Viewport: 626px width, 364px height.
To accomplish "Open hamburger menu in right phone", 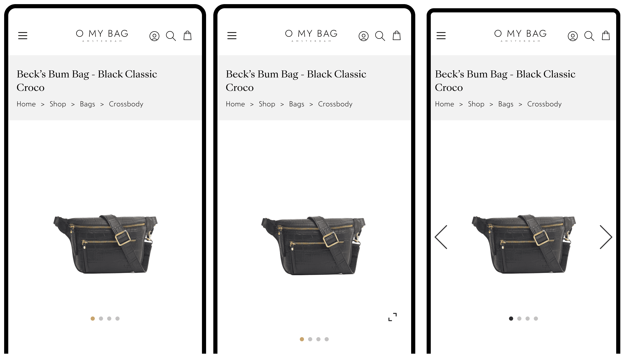I will point(441,36).
